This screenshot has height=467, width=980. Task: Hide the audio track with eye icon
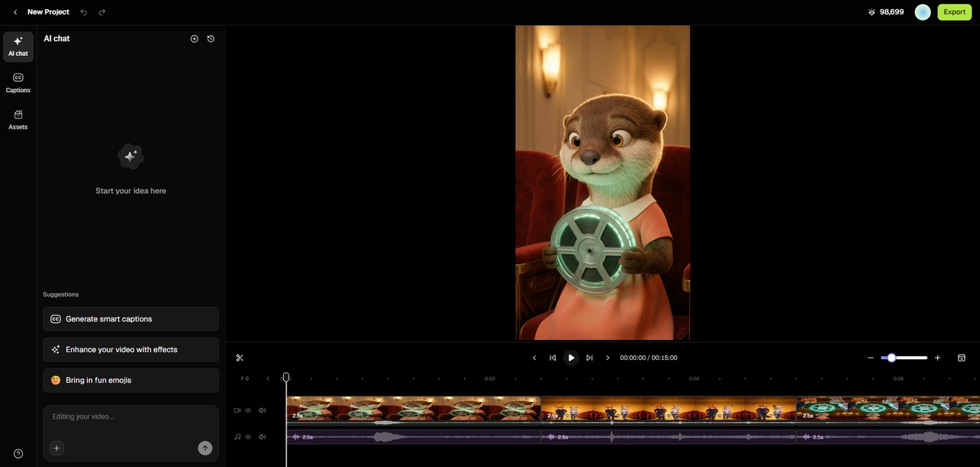(x=248, y=437)
